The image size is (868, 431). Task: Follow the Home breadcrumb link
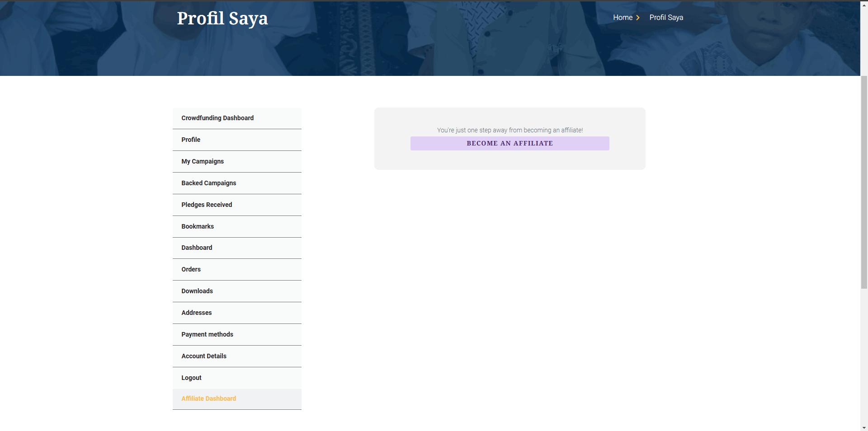click(x=623, y=18)
